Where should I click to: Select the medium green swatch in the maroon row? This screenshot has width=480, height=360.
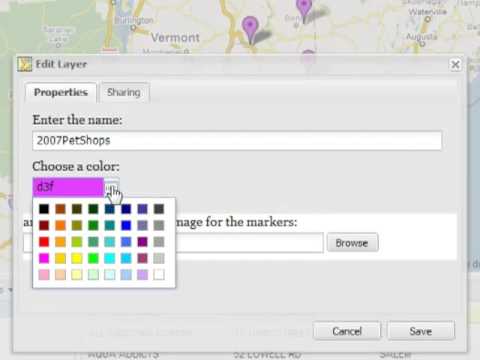pos(93,225)
